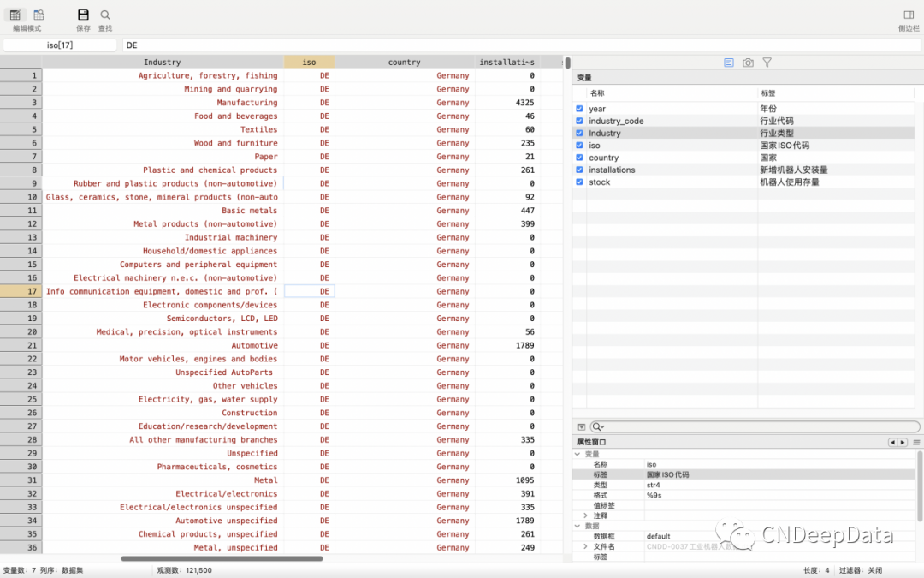The height and width of the screenshot is (578, 924).
Task: Expand the 文件名 filename row
Action: tap(585, 546)
